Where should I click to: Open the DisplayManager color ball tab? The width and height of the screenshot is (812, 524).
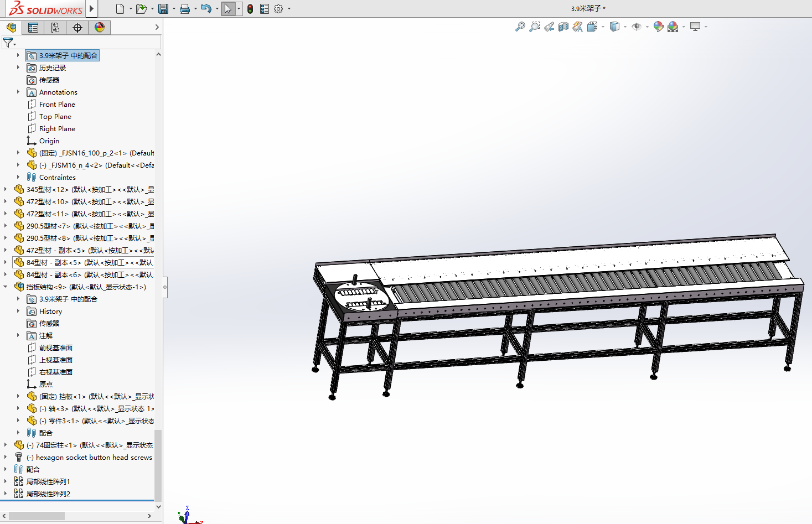pos(100,28)
